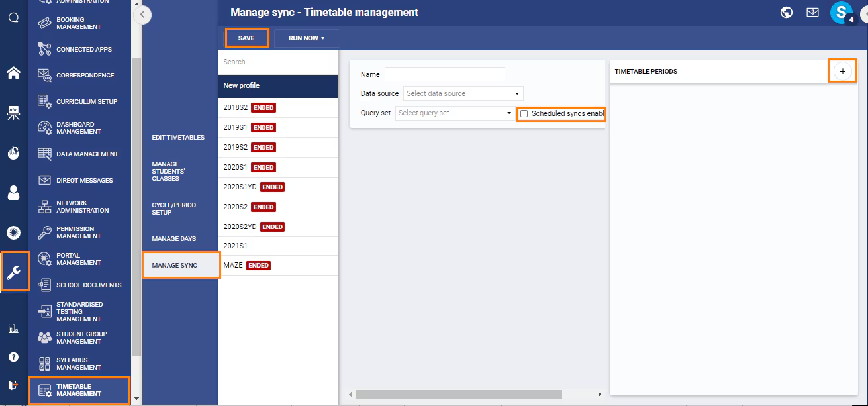
Task: Open Curriculum Setup module
Action: 79,101
